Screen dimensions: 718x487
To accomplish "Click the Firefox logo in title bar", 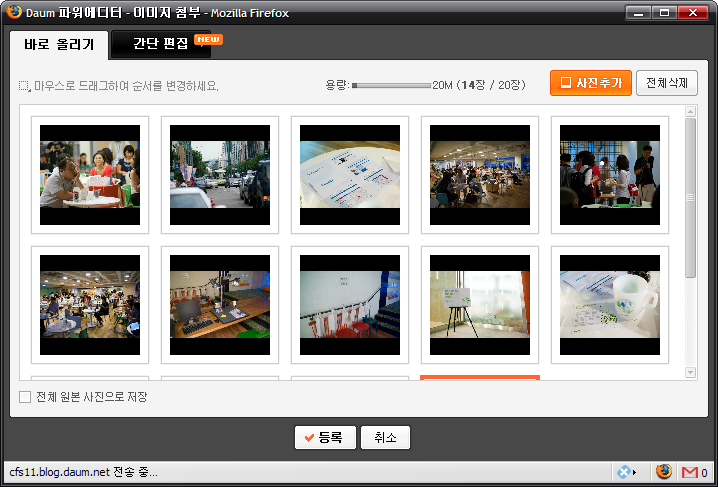I will (x=14, y=12).
